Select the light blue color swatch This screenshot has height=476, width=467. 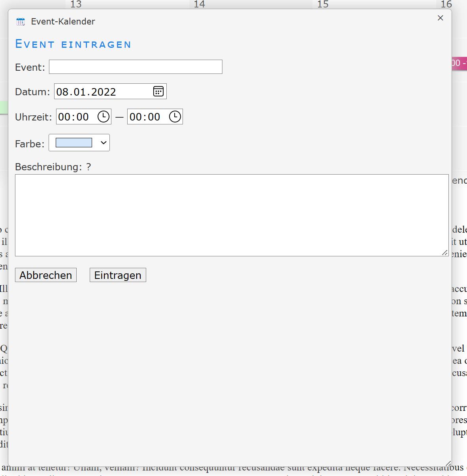pos(74,143)
